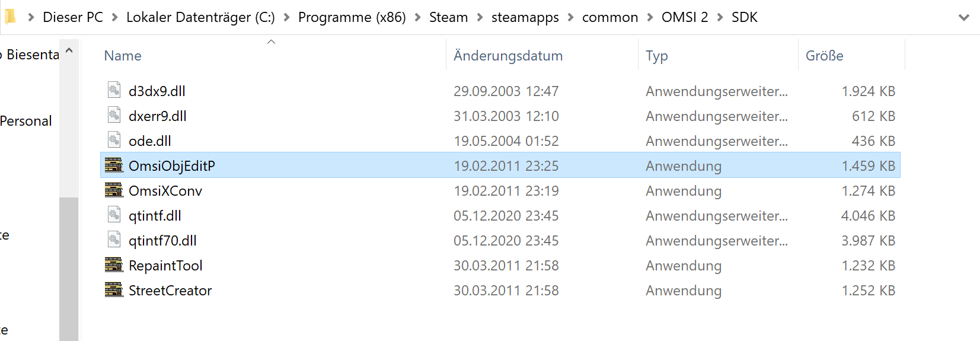Viewport: 980px width, 341px height.
Task: Click the StreetCreator application icon
Action: click(114, 289)
